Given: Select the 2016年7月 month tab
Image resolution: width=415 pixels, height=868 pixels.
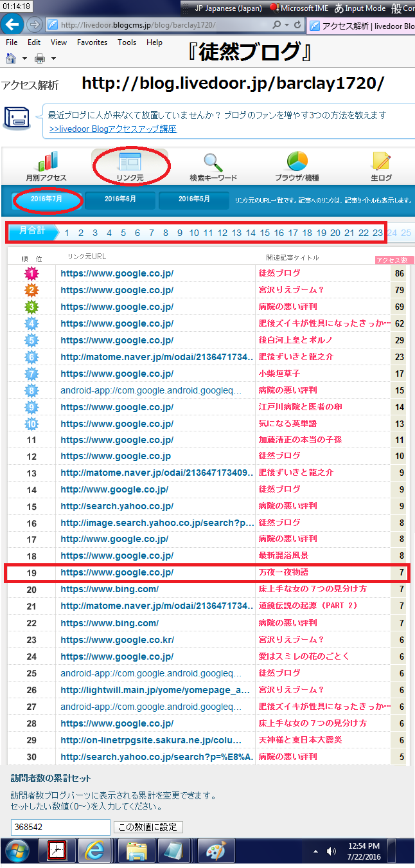Looking at the screenshot, I should point(47,199).
